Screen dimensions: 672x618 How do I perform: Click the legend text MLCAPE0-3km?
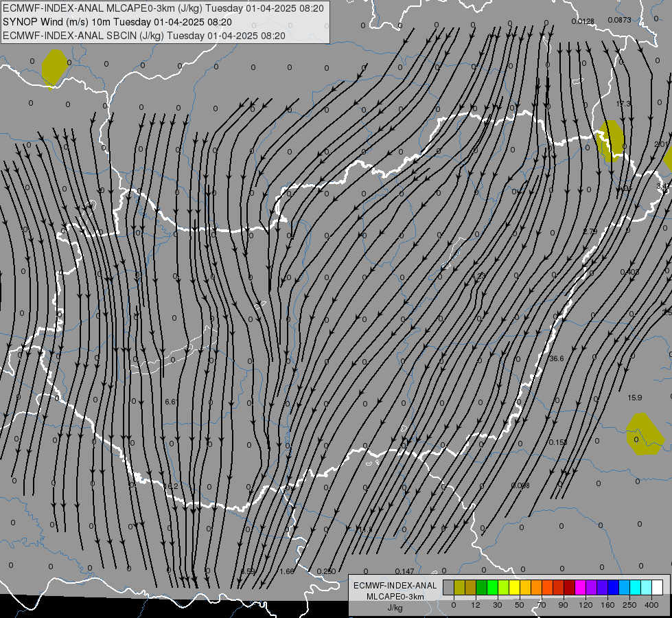(x=395, y=597)
